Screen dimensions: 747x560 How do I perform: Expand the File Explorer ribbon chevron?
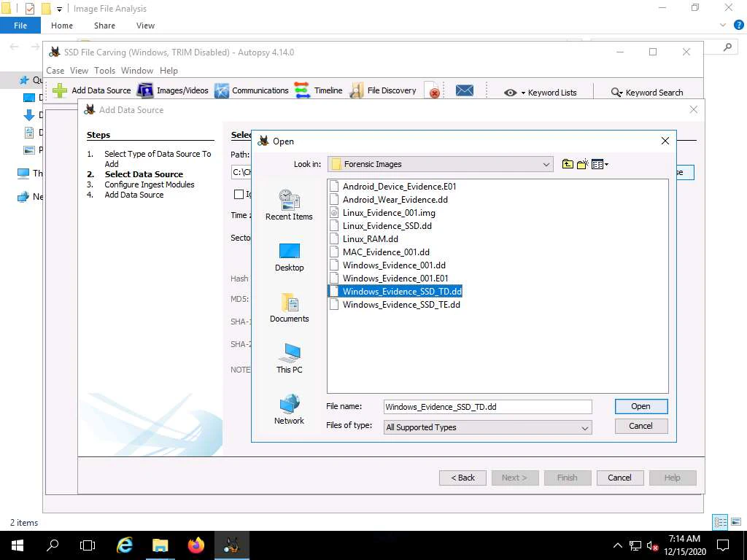[723, 26]
